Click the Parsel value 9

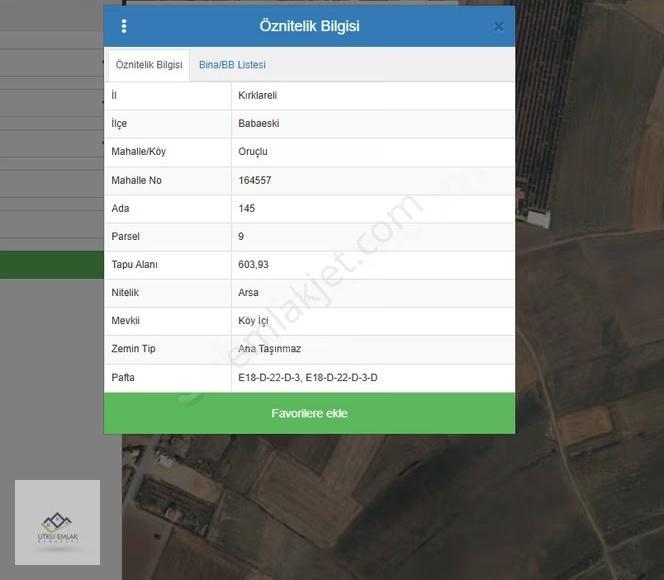click(x=241, y=237)
